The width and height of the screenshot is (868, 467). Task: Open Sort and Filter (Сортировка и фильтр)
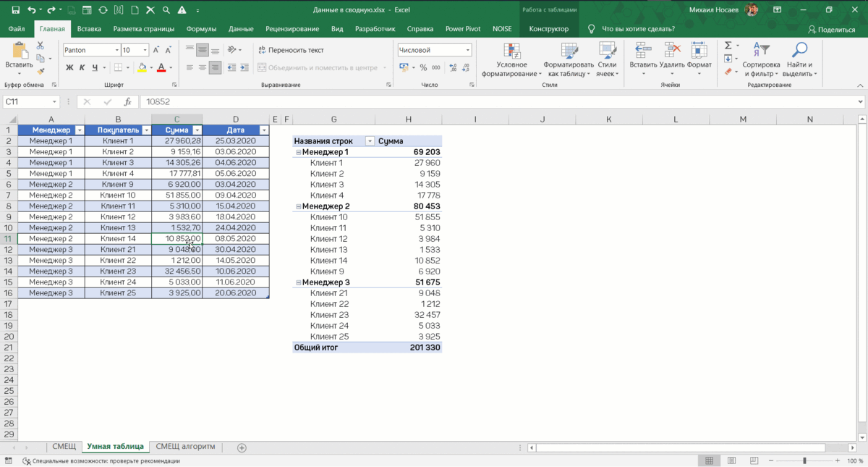coord(761,59)
